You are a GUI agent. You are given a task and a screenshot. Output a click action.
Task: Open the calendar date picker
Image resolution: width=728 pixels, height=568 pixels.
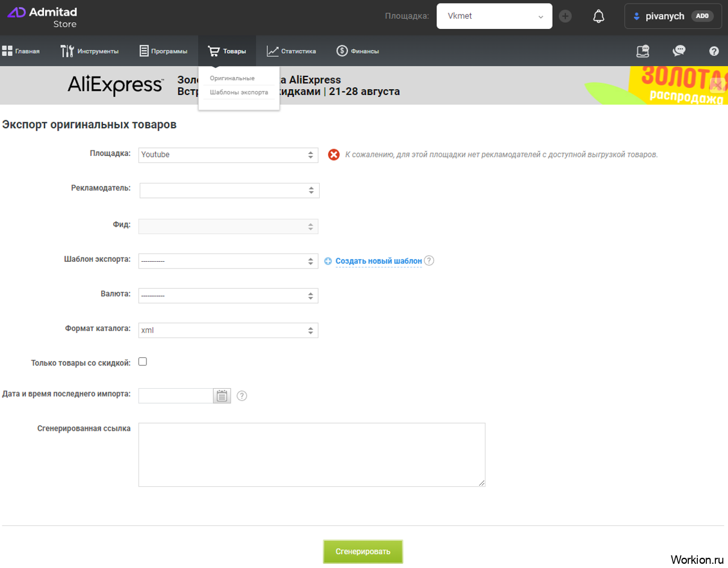click(222, 395)
